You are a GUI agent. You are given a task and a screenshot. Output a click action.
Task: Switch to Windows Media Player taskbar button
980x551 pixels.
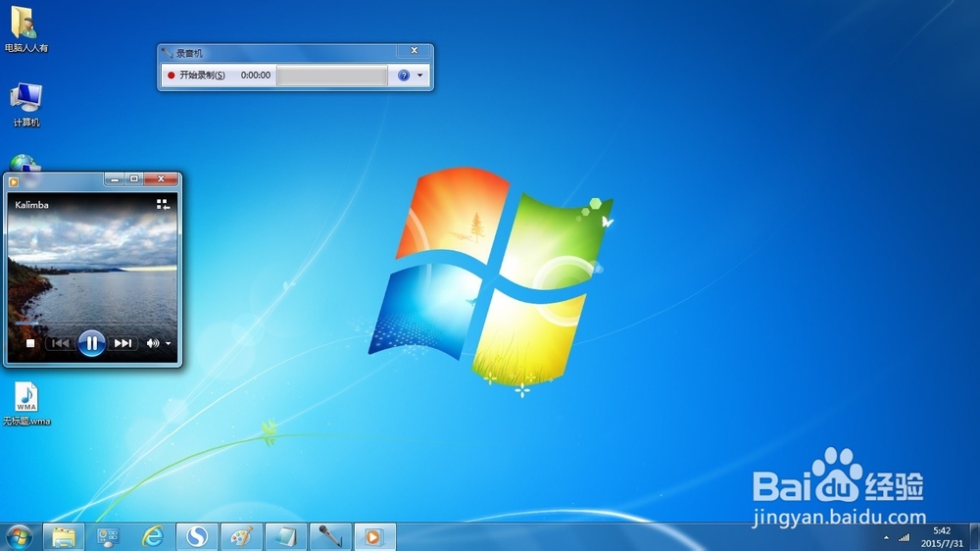pos(375,536)
